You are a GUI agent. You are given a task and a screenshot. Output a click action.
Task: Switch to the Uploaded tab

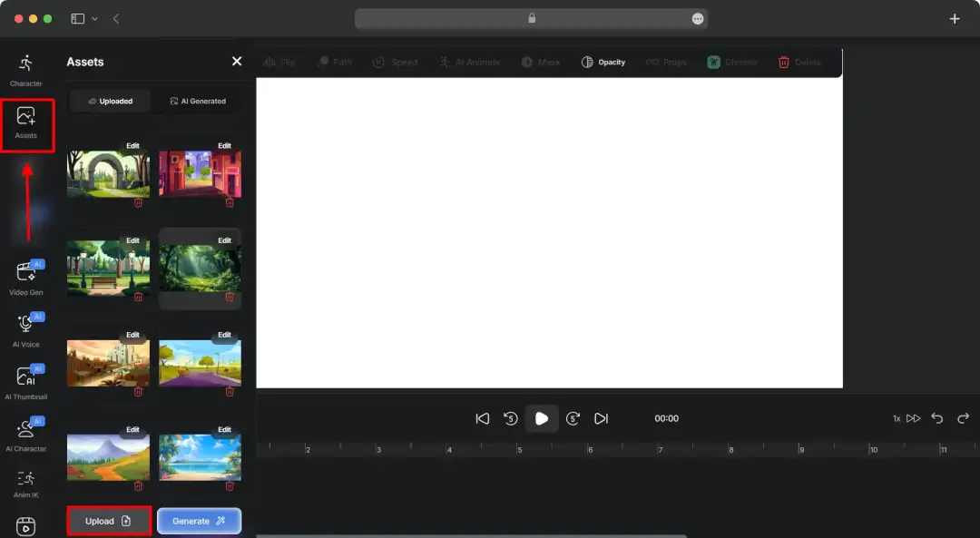(110, 101)
